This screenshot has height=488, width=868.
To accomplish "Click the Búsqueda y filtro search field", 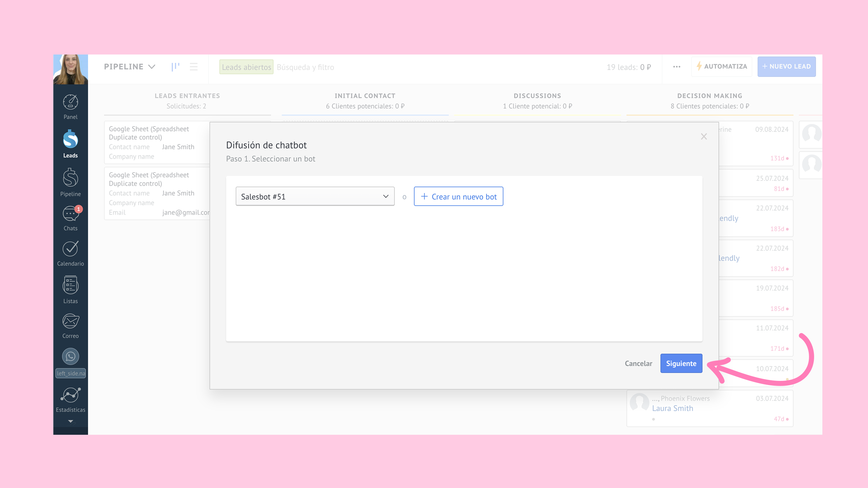I will click(305, 67).
